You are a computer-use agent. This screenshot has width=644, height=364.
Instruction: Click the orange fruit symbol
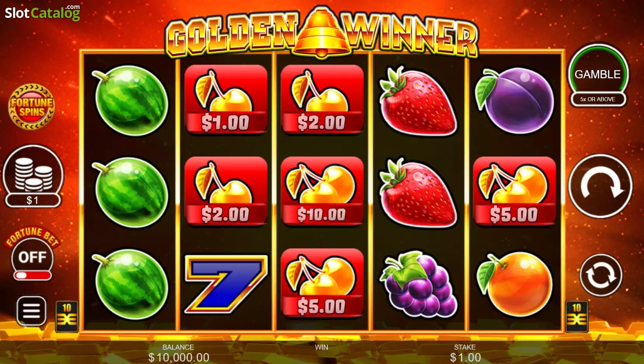coord(515,284)
